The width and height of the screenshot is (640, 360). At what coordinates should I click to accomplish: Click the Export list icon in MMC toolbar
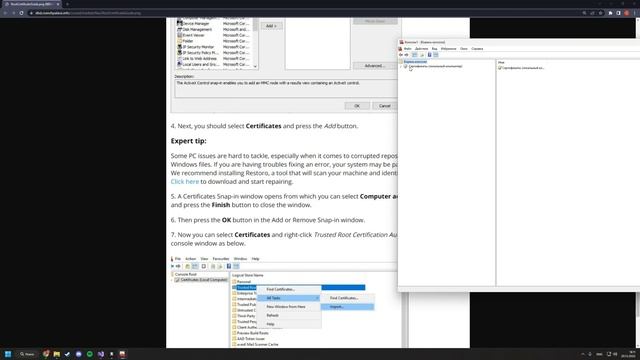[x=422, y=55]
